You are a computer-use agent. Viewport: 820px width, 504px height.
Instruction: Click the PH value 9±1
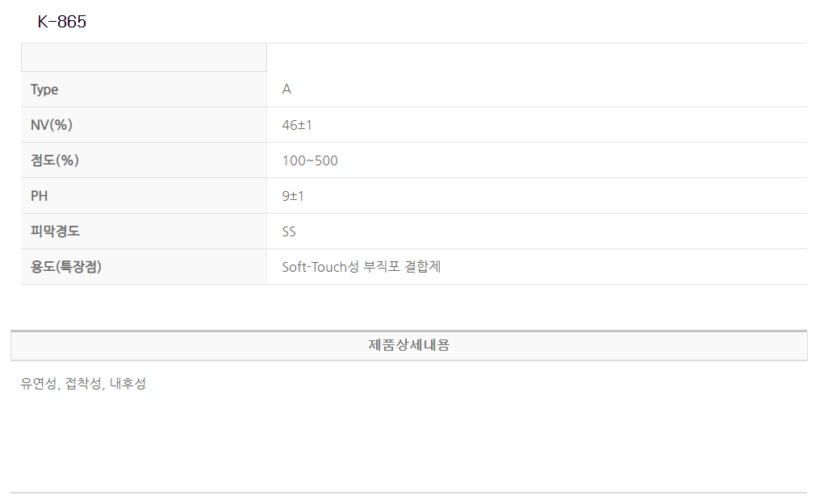(293, 196)
